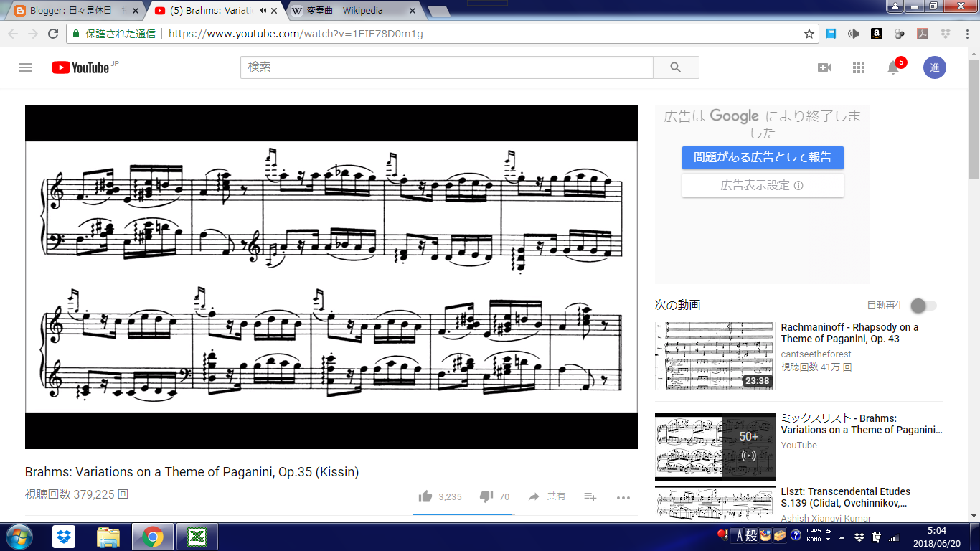
Task: Open the Chrome three-dot menu
Action: [x=966, y=34]
